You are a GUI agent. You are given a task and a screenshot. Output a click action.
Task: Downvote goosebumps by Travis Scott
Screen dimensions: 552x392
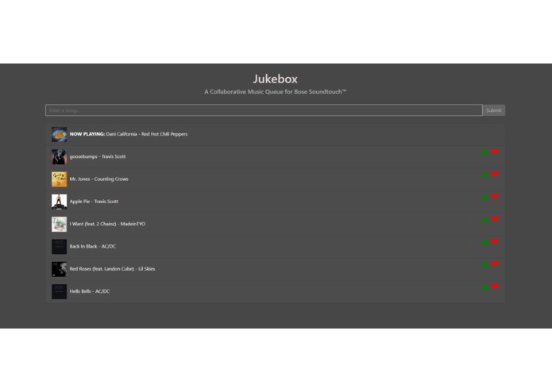(x=494, y=152)
